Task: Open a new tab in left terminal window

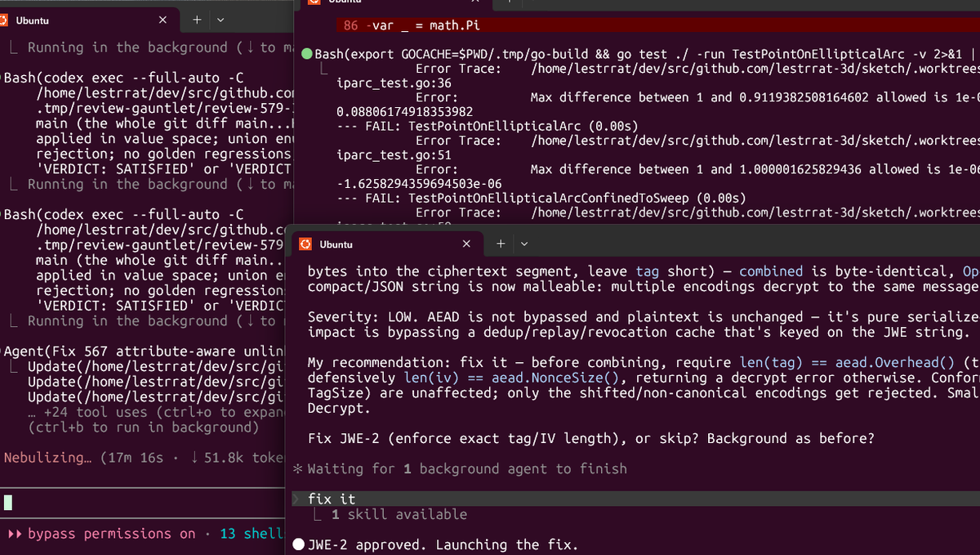Action: [x=197, y=20]
